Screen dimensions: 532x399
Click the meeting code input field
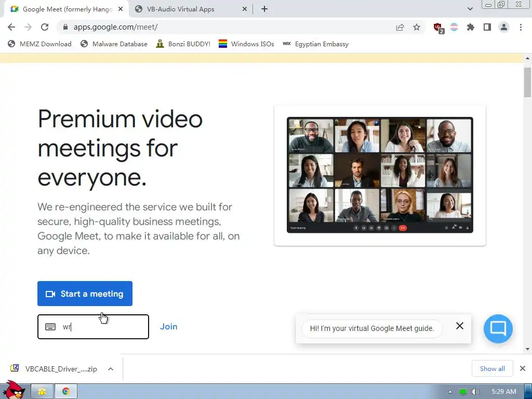pos(93,327)
